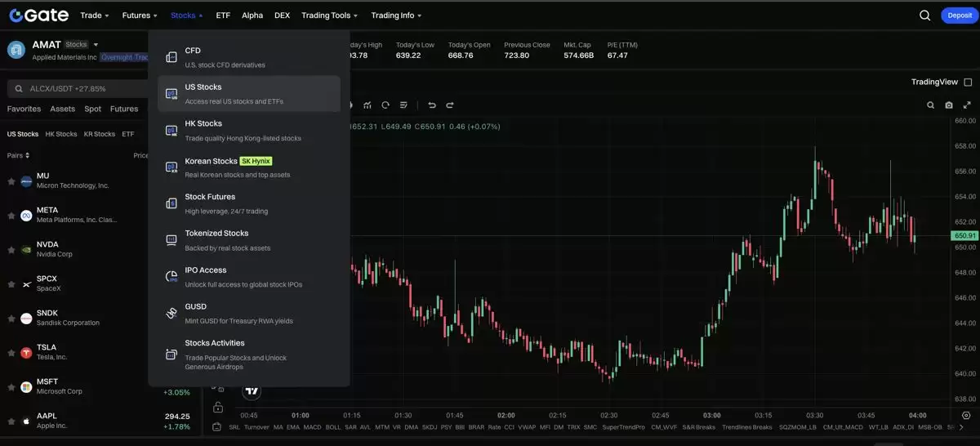980x446 pixels.
Task: Favorite the NVDA star icon
Action: pyautogui.click(x=11, y=250)
